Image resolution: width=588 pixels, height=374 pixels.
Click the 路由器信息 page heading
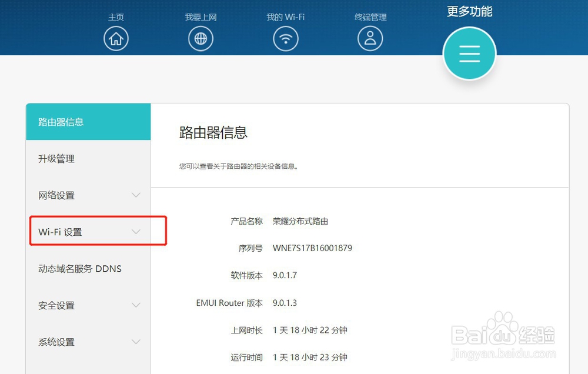tap(212, 133)
